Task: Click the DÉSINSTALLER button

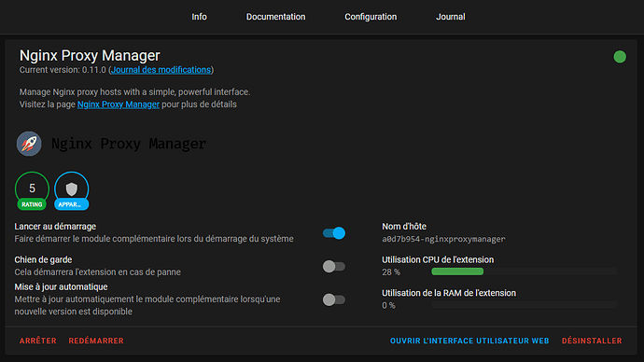Action: 592,341
